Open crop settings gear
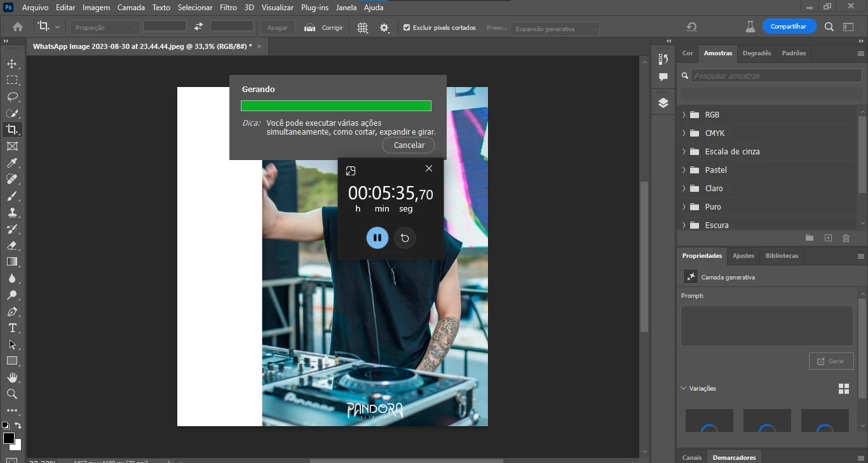This screenshot has height=463, width=868. click(x=384, y=28)
